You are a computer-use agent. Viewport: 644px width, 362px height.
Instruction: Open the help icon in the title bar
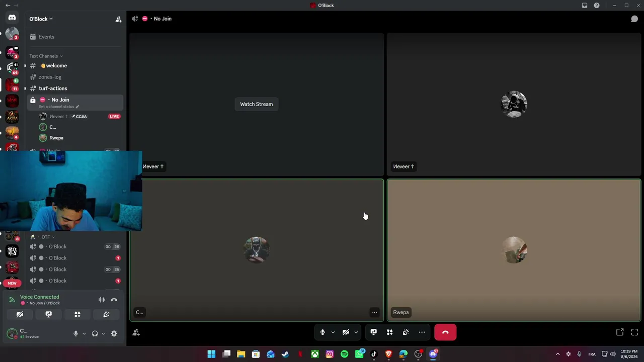[597, 6]
